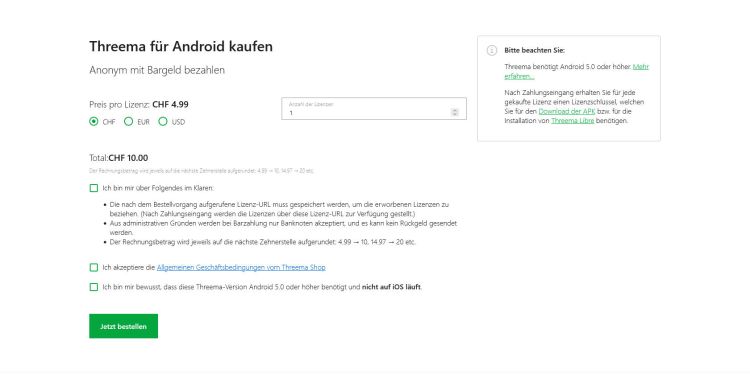This screenshot has height=374, width=750.
Task: Switch currency to USD
Action: 163,121
